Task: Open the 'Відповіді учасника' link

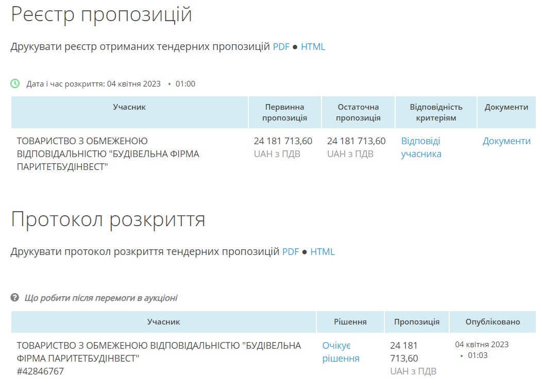Action: pos(421,147)
